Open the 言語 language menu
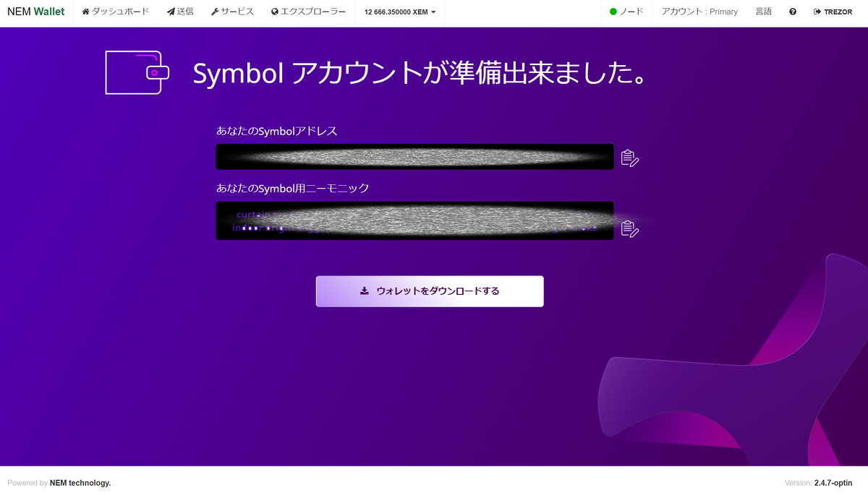868x493 pixels. click(764, 12)
